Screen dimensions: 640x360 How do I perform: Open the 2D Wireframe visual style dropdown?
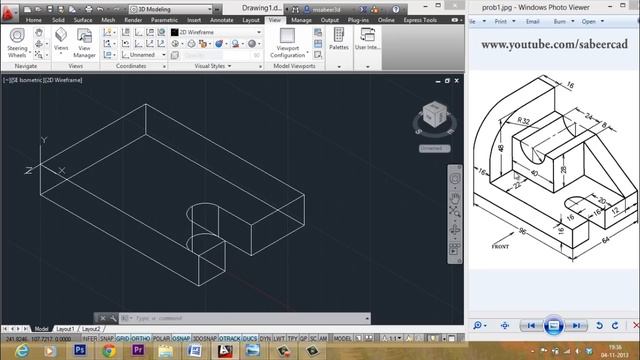pos(216,32)
